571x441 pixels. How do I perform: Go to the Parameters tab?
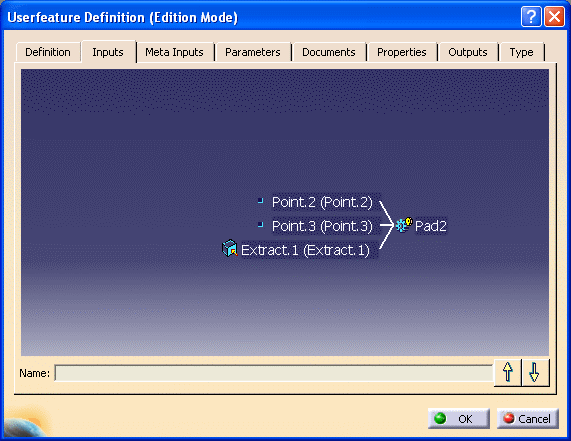253,52
